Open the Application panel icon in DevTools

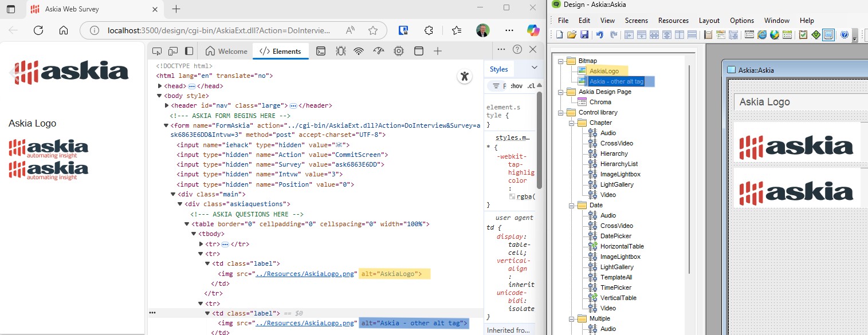pos(419,51)
